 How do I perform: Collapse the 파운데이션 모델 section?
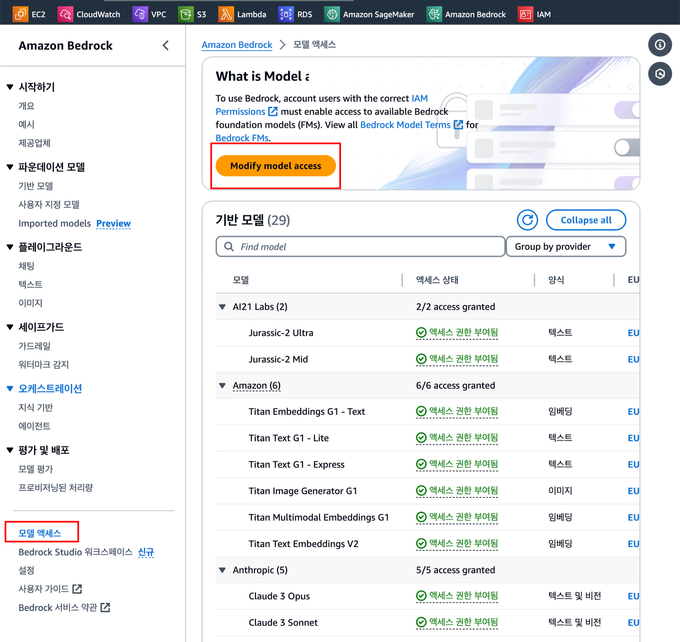10,167
